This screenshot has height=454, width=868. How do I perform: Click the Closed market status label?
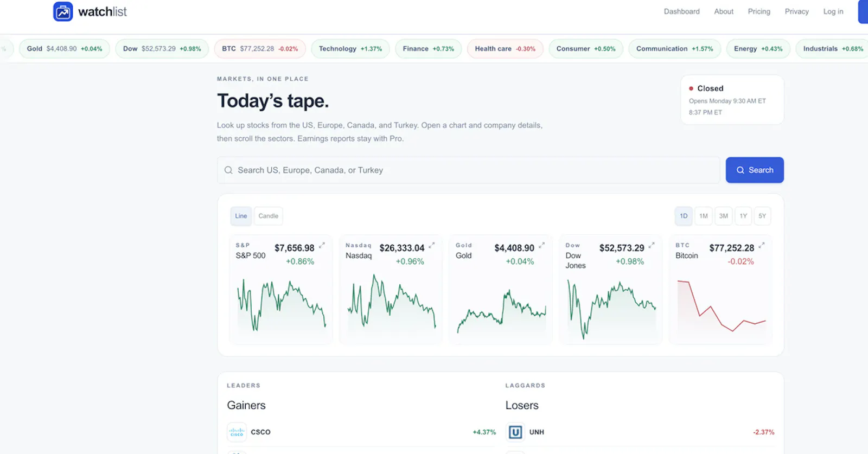click(710, 88)
